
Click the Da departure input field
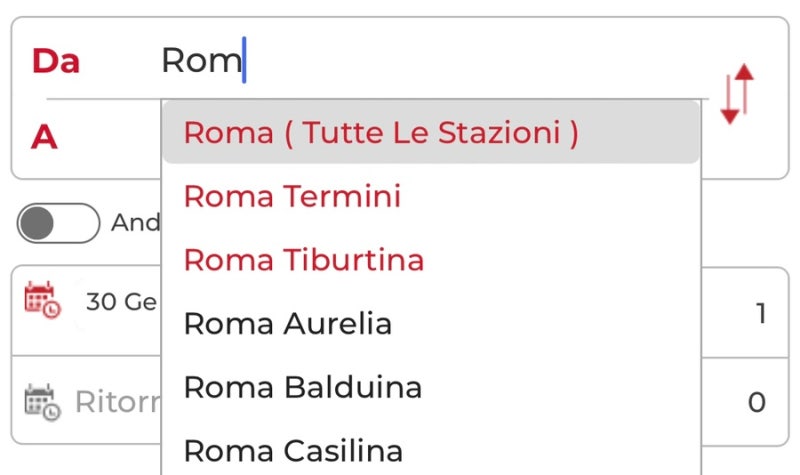(x=434, y=60)
